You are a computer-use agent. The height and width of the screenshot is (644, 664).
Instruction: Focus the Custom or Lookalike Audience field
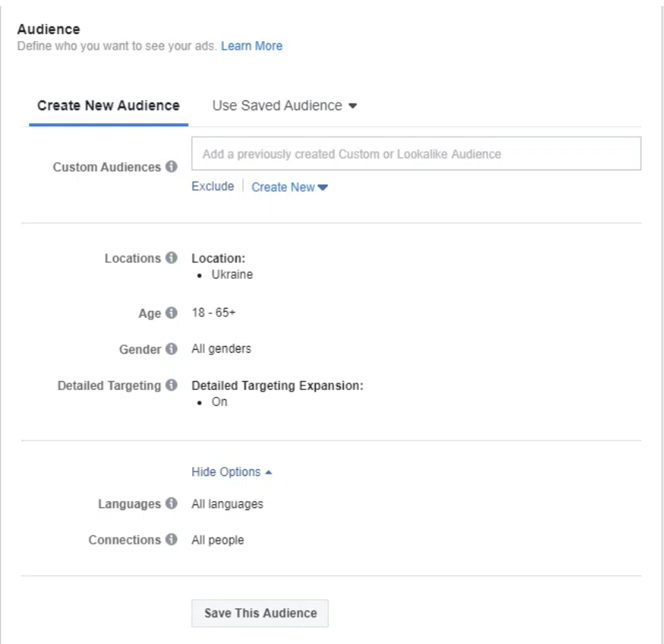[416, 154]
